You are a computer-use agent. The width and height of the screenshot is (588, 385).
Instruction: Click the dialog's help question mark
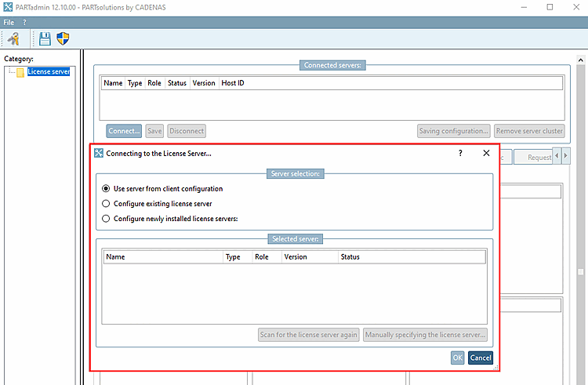tap(460, 153)
